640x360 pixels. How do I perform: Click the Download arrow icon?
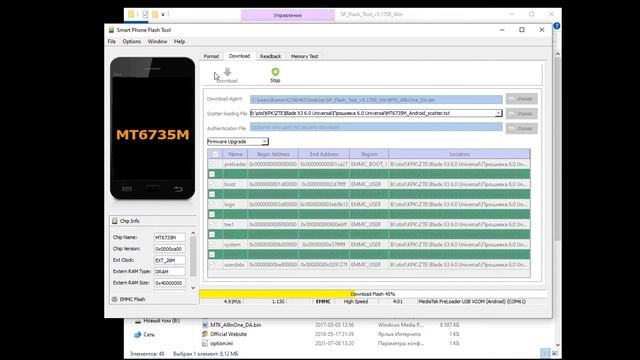[x=227, y=72]
